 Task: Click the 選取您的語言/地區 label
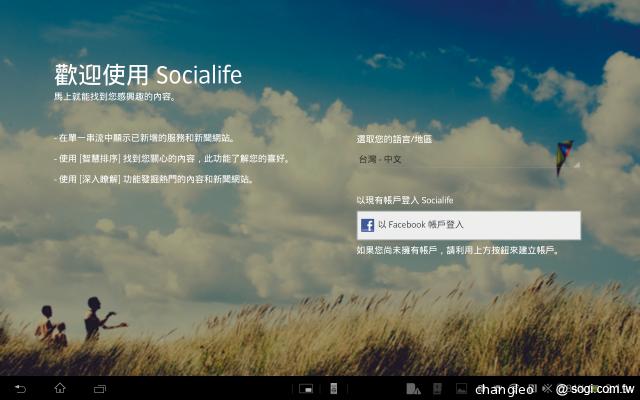tap(394, 139)
